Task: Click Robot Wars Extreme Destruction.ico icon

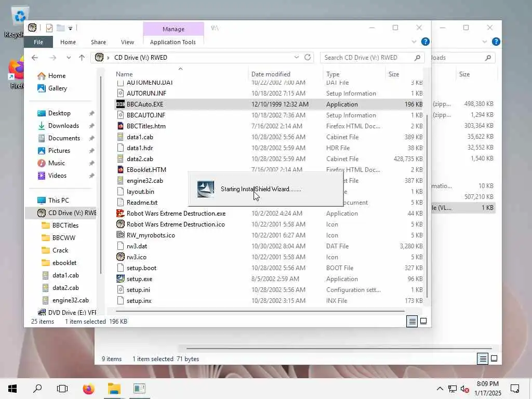Action: 120,224
